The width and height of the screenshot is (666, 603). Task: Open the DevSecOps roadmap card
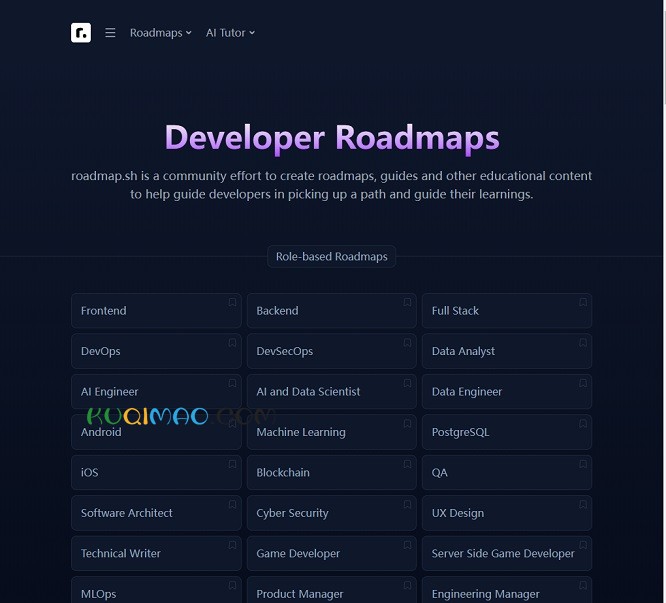(x=331, y=351)
